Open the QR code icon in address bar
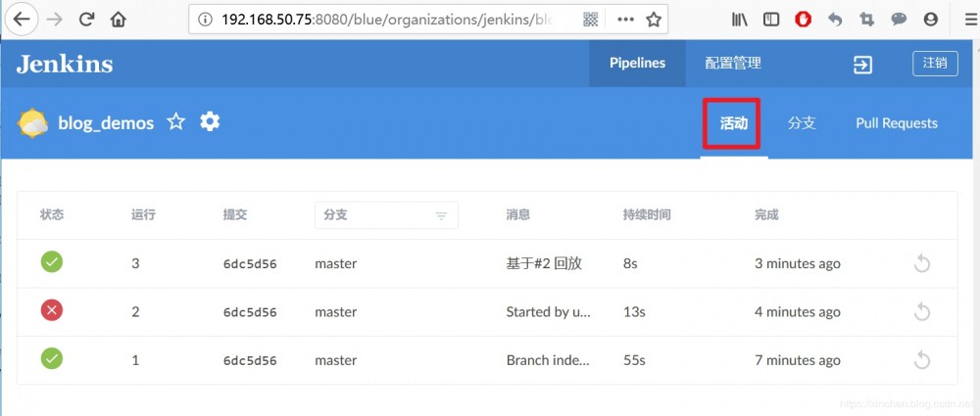Screen dimensions: 980x416 click(591, 20)
